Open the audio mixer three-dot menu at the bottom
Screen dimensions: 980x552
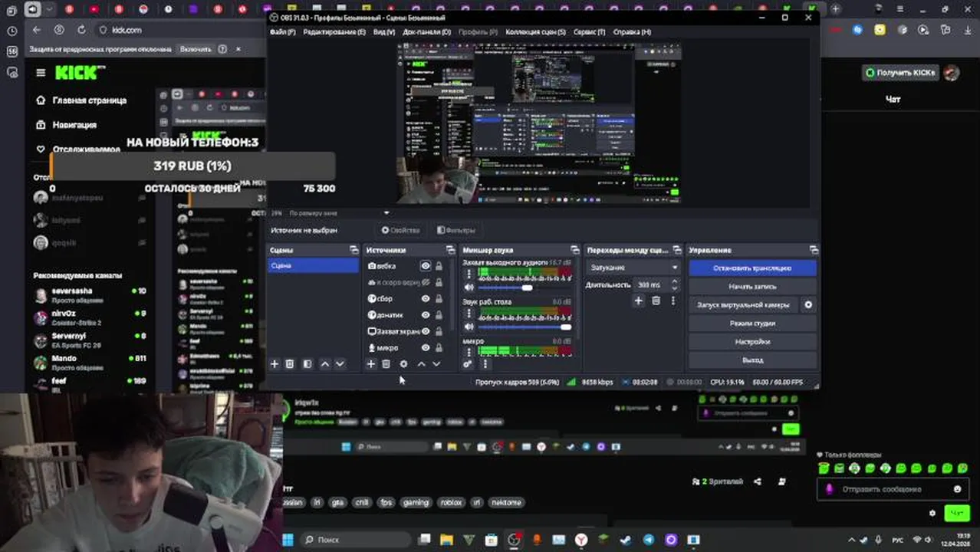(485, 364)
